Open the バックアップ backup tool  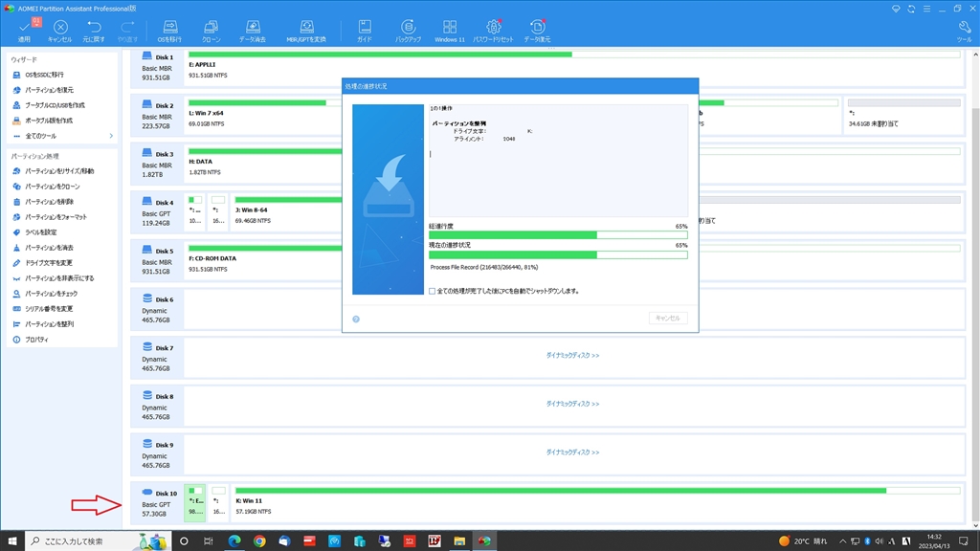(x=408, y=31)
